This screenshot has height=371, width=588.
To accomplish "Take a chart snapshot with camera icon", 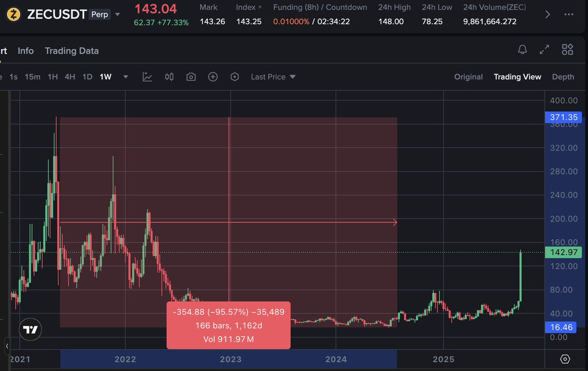I will pyautogui.click(x=191, y=77).
